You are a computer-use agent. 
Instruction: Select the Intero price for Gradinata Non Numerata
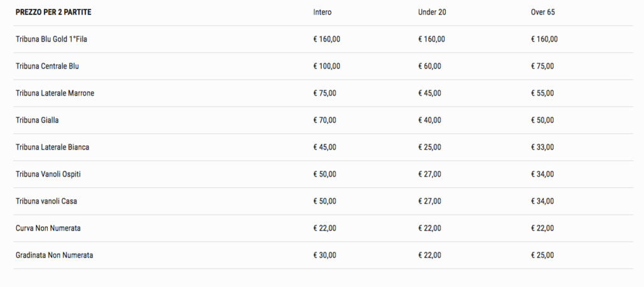tap(325, 256)
